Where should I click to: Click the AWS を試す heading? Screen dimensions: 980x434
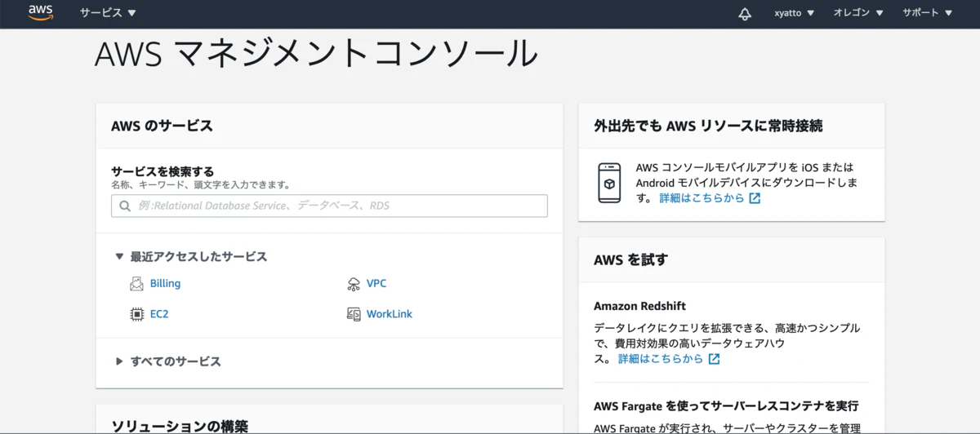point(630,260)
